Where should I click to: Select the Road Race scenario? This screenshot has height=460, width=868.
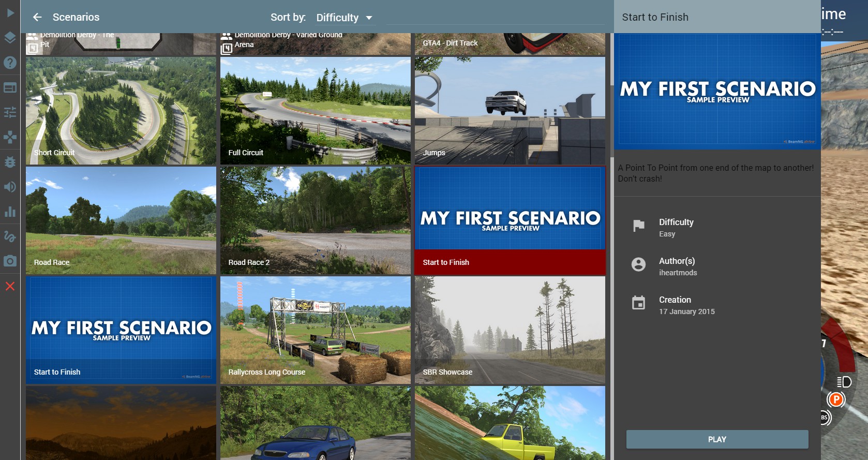121,220
